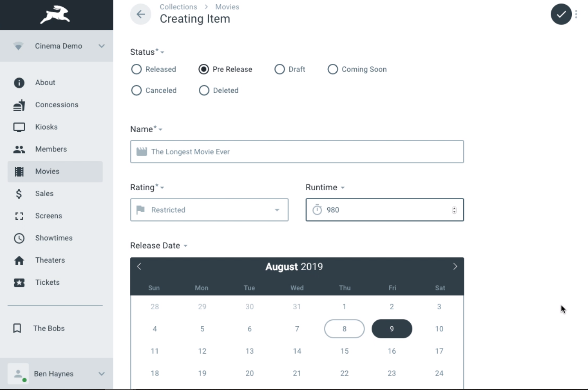
Task: Save item with the checkmark button
Action: click(x=561, y=14)
